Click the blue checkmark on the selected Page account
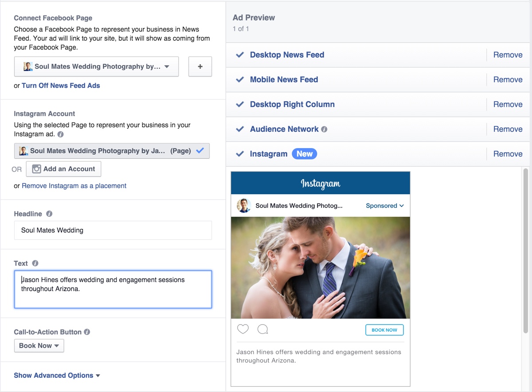Screen dimensions: 532x392 pos(200,151)
